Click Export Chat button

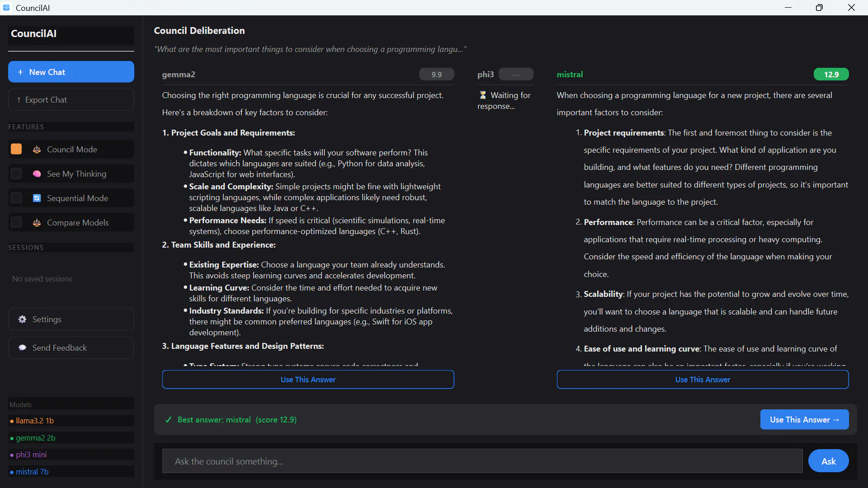pyautogui.click(x=71, y=99)
